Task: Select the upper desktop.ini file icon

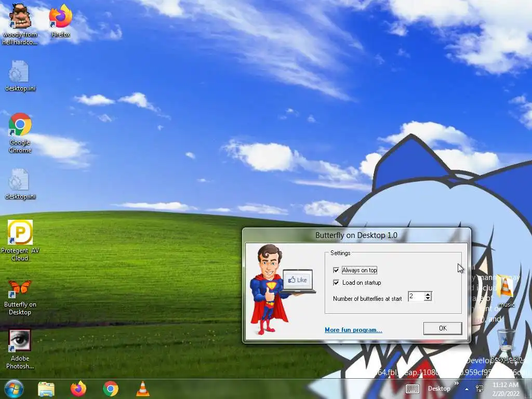Action: coord(20,76)
